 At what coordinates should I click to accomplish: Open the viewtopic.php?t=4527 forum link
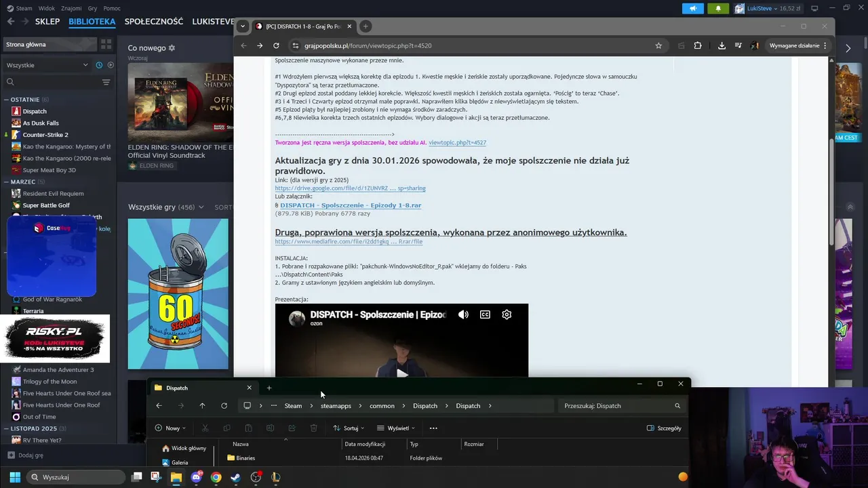click(457, 142)
